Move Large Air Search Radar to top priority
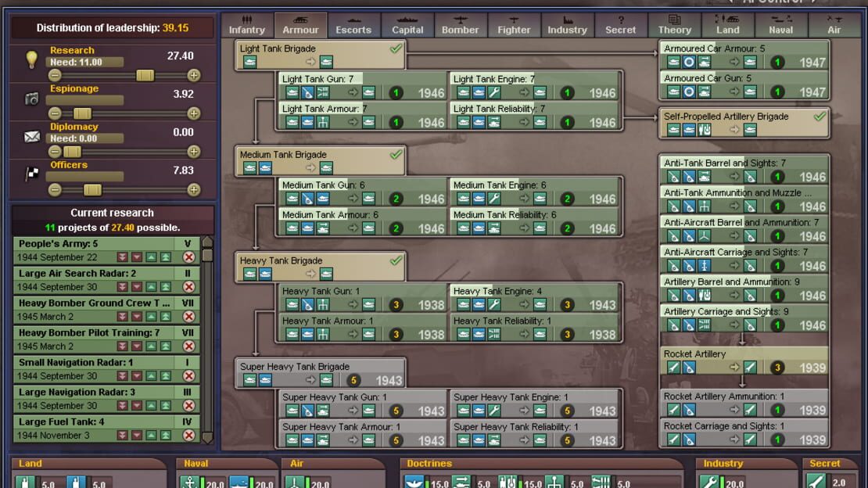Image resolution: width=868 pixels, height=488 pixels. point(166,287)
